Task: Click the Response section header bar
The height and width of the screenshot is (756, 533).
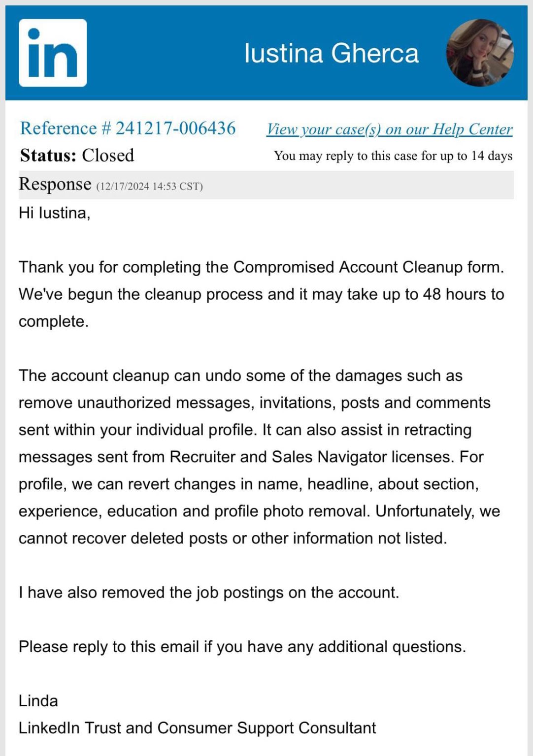Action: point(266,185)
